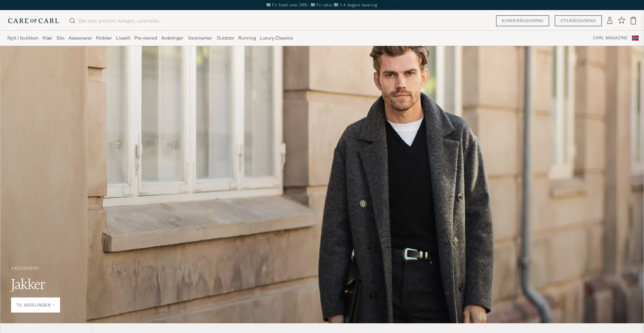Click the Kunderådgivning button
This screenshot has width=644, height=333.
pos(522,20)
